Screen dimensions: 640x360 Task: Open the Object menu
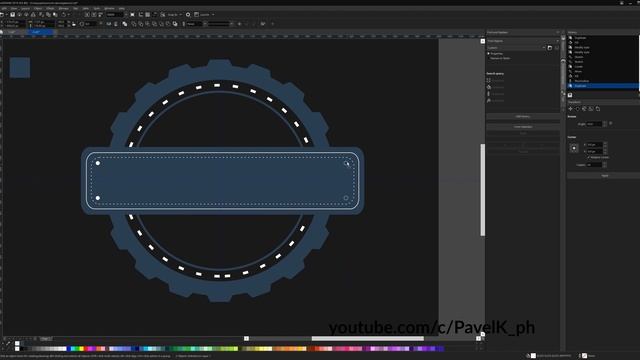point(38,8)
